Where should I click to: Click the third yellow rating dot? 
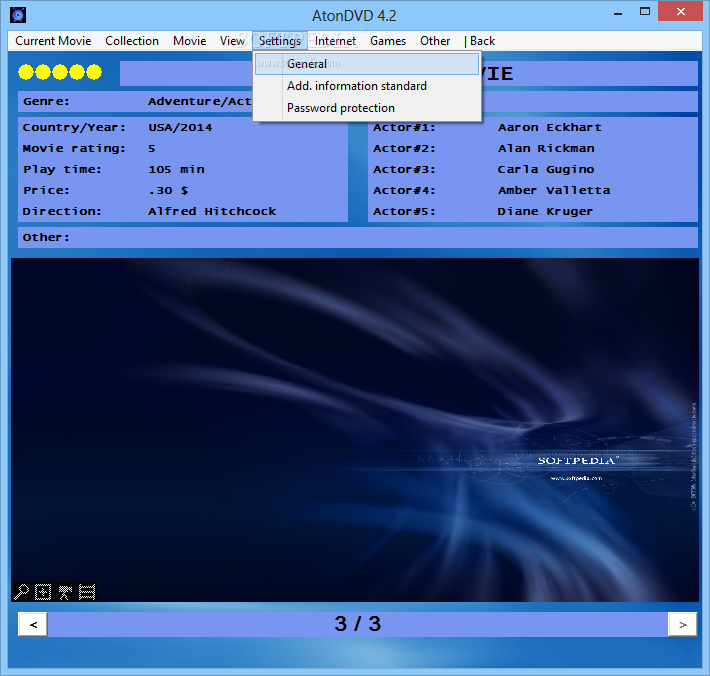point(60,72)
